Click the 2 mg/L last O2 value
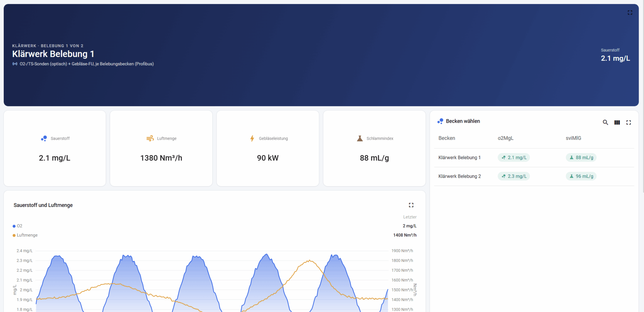The height and width of the screenshot is (312, 644). tap(409, 226)
